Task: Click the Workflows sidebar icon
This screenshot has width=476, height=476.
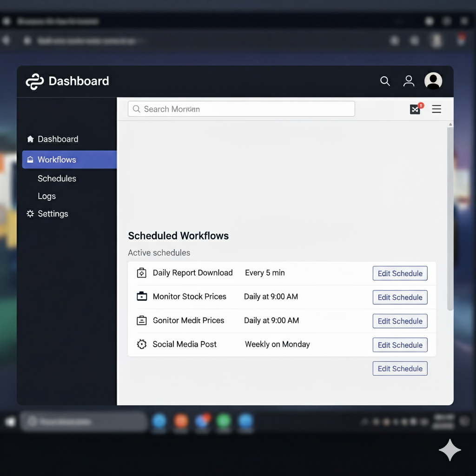Action: [30, 160]
